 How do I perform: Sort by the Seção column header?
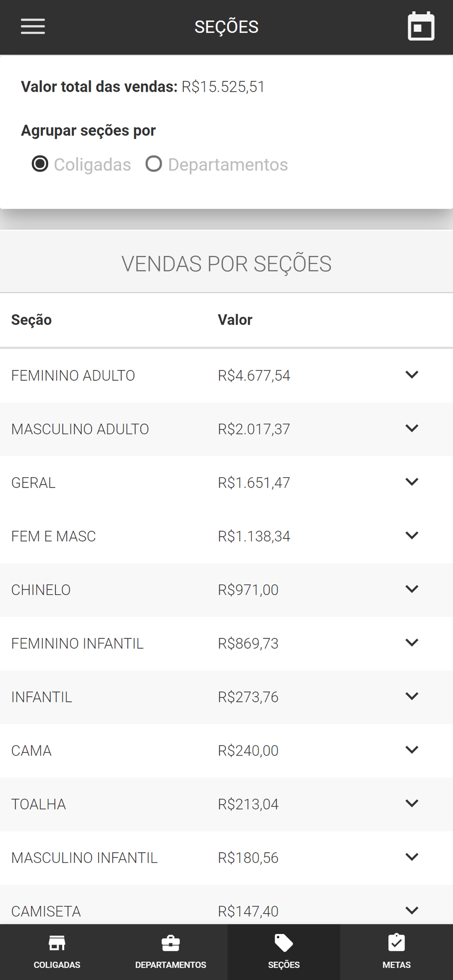point(31,320)
